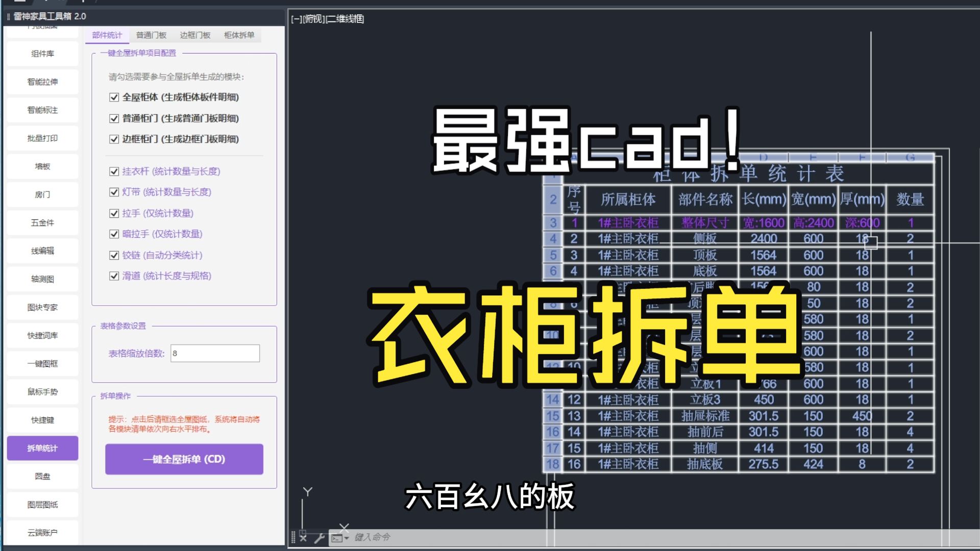Screen dimensions: 980x551
Task: Click 表格缩放倍数 input field
Action: point(215,353)
